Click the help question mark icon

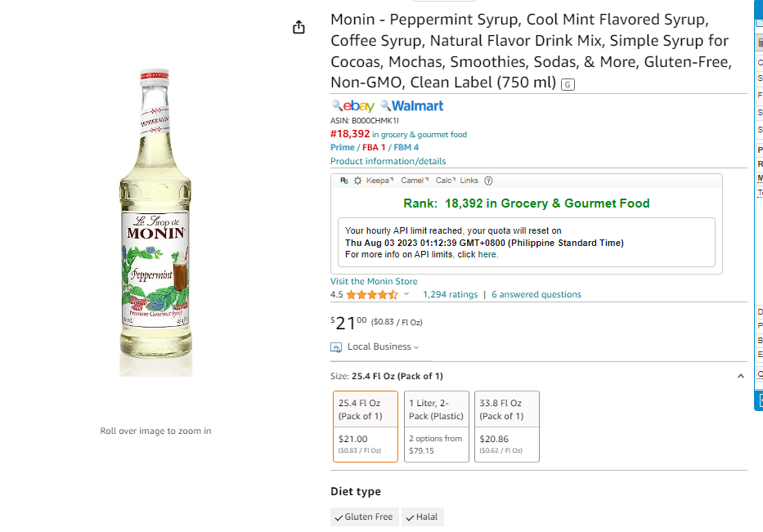pos(488,181)
